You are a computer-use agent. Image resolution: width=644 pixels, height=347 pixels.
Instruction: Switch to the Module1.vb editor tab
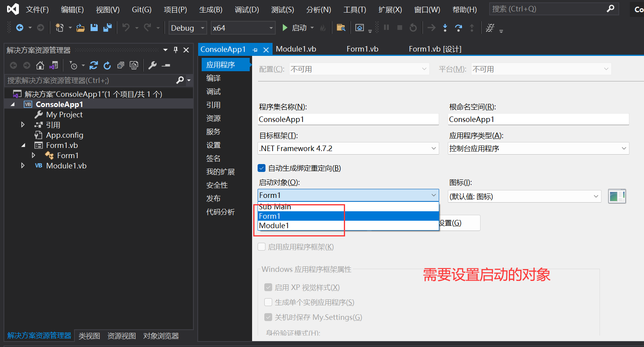(x=296, y=49)
